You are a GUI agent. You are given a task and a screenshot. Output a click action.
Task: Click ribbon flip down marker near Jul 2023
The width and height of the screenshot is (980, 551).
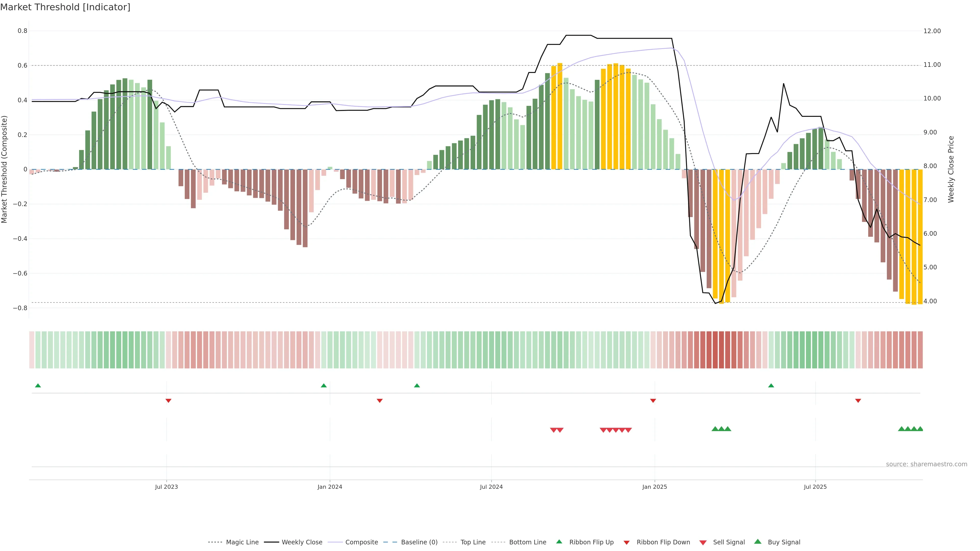coord(168,400)
